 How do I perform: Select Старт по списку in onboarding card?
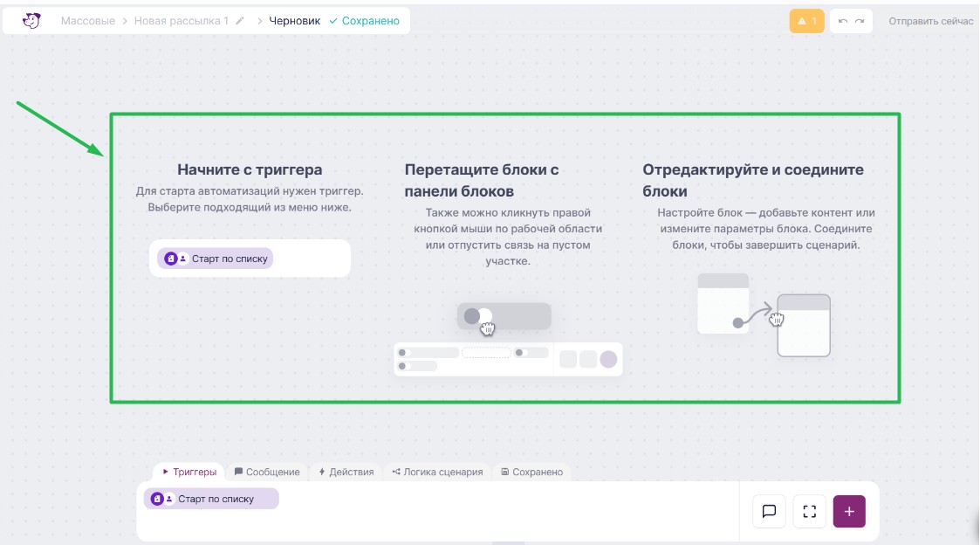tap(215, 259)
